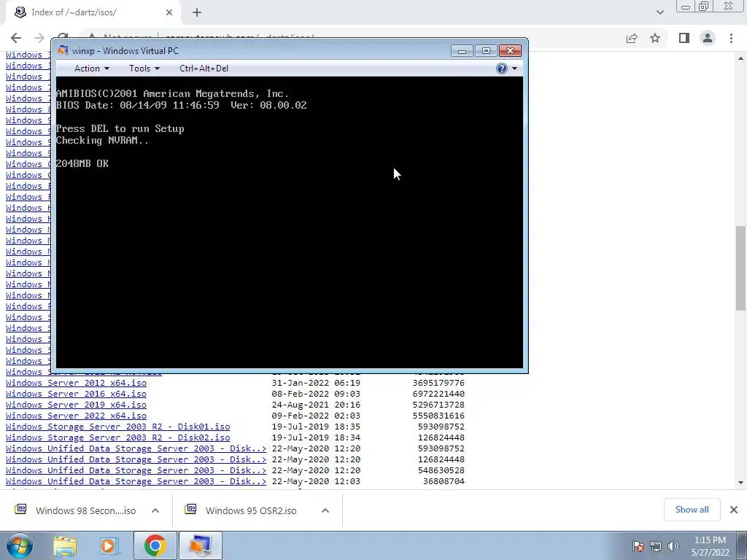747x560 pixels.
Task: Close the Index of /~dartz/isos/ browser tab
Action: coord(169,12)
